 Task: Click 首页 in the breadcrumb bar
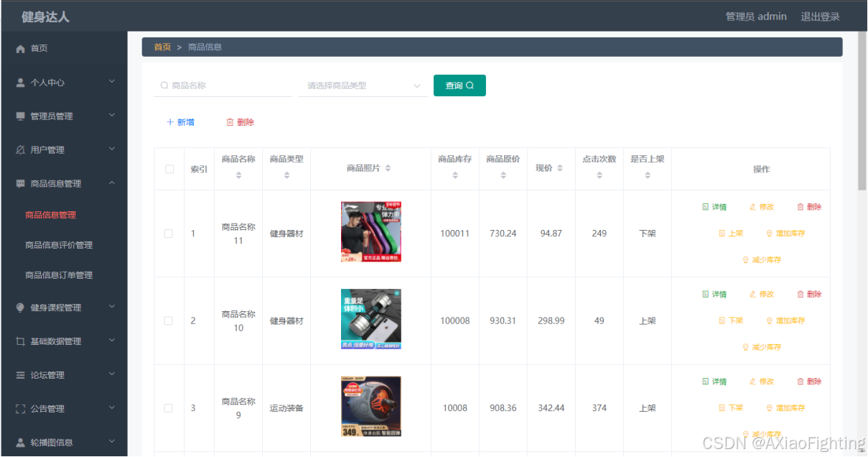tap(162, 47)
